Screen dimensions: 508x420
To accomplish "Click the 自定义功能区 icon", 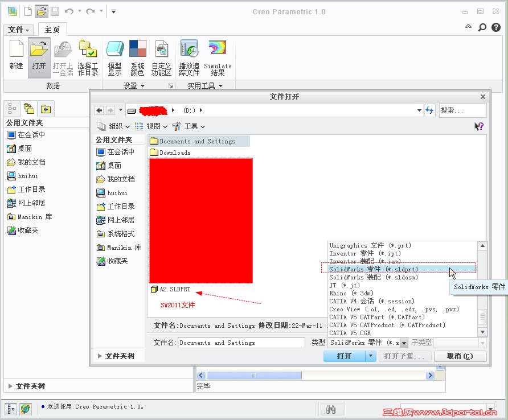I will (x=161, y=56).
